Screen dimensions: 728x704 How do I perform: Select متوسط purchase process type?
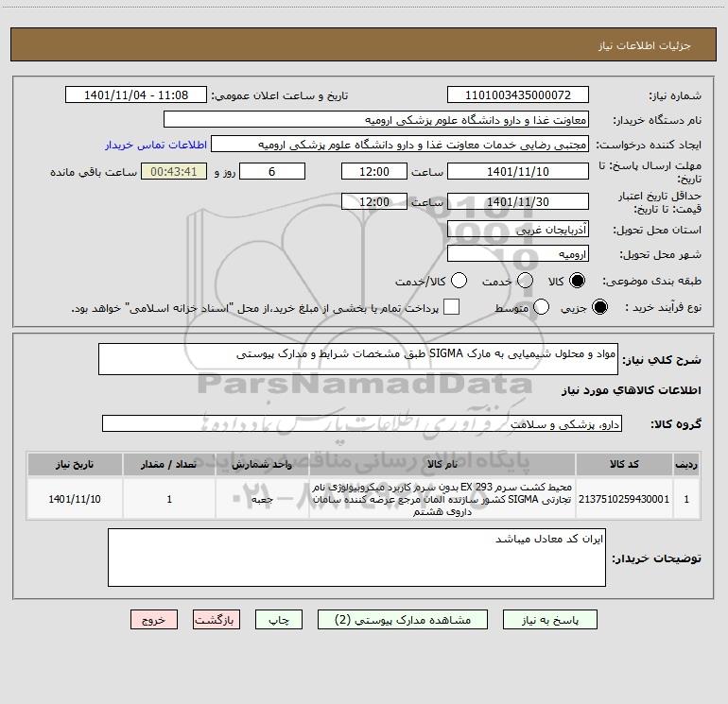click(x=542, y=308)
